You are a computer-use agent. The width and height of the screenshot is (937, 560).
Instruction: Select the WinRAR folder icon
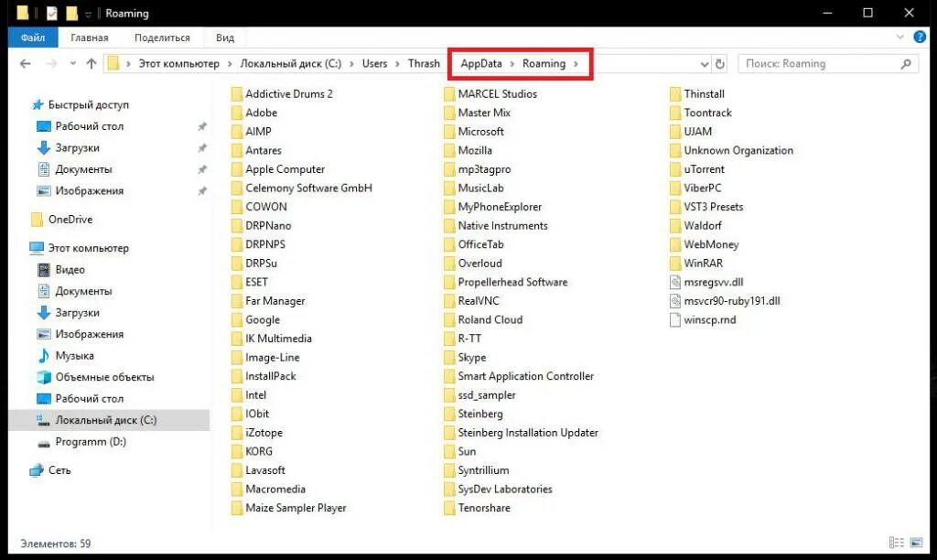coord(675,264)
